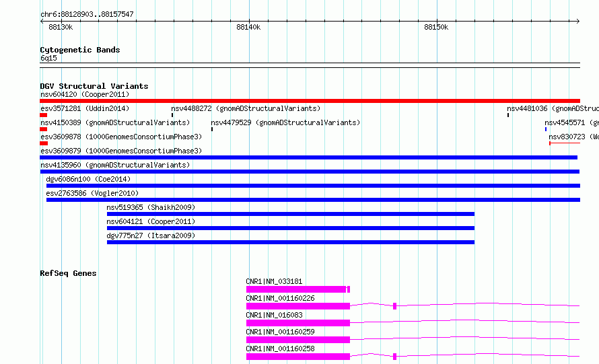
Task: Click the nsv4545571 variant label
Action: (571, 122)
